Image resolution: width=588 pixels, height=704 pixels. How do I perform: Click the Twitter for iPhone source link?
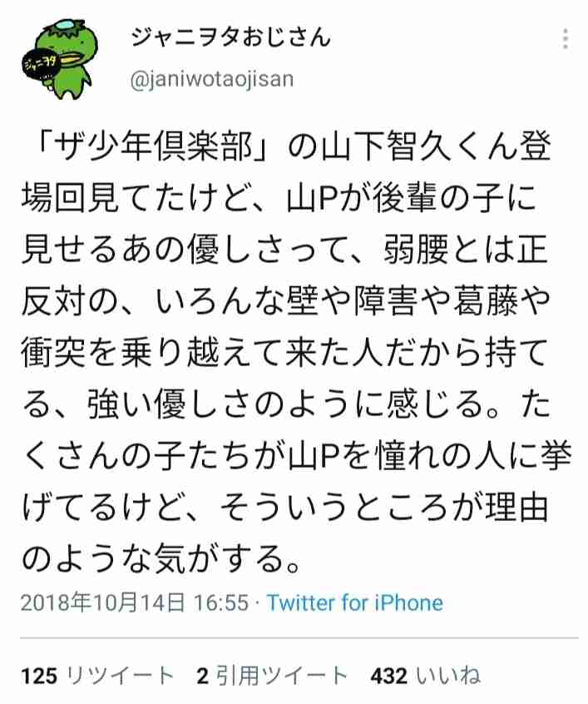pyautogui.click(x=355, y=602)
